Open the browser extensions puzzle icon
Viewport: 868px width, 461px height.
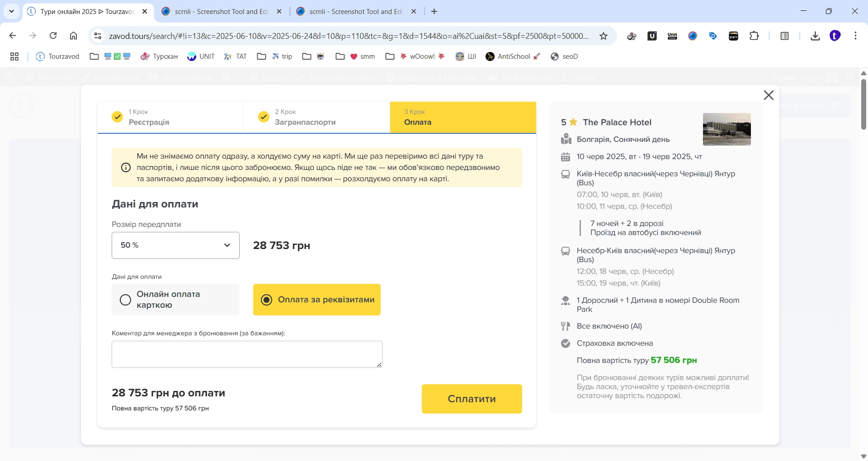click(754, 36)
